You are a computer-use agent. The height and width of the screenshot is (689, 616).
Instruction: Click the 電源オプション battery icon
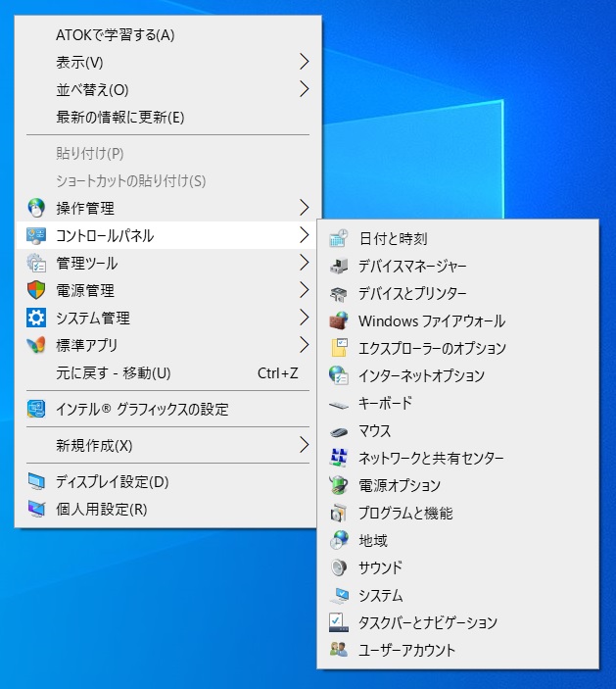[x=339, y=485]
